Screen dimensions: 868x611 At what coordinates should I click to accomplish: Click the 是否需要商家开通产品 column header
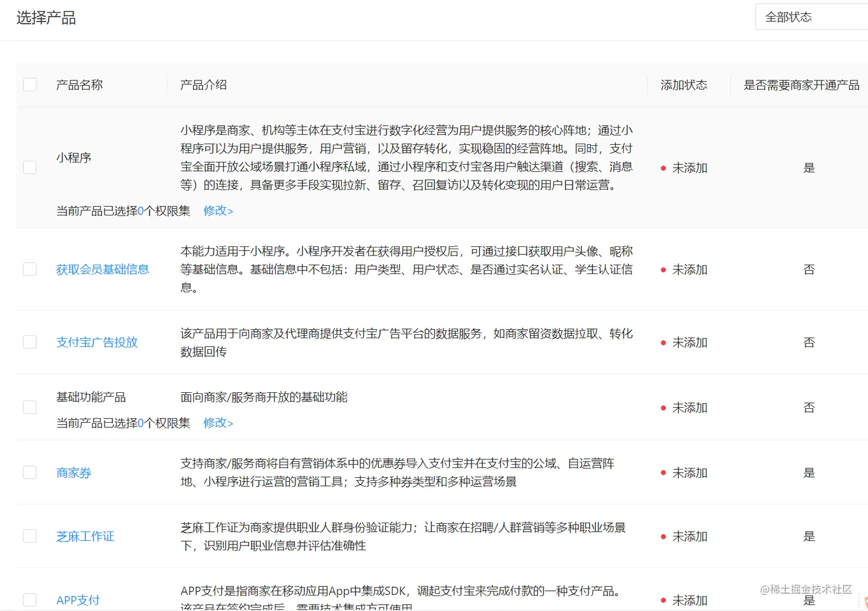801,85
